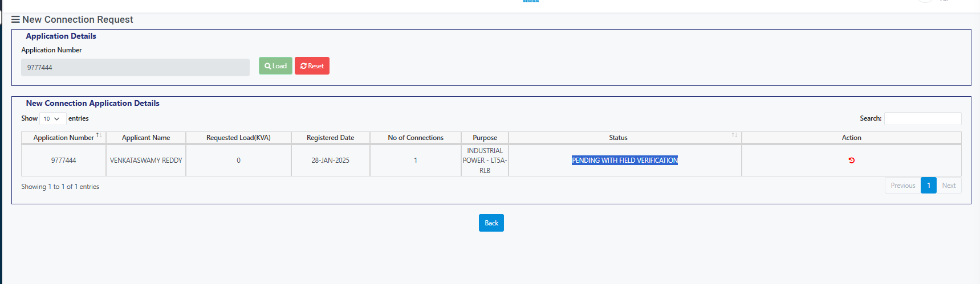
Task: Sort by Requested Load(KVA) column header
Action: 238,138
